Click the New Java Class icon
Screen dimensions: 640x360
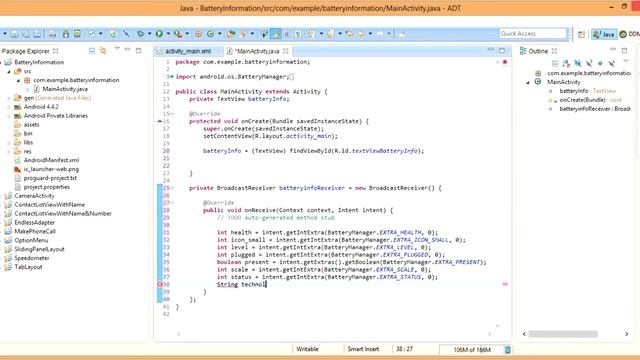pyautogui.click(x=211, y=34)
